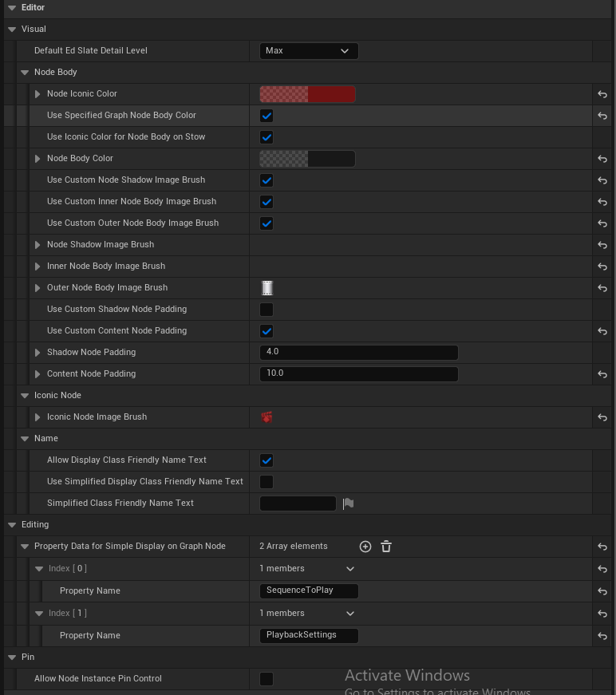Reset SequenceToPlay Property Name to default

click(x=602, y=591)
